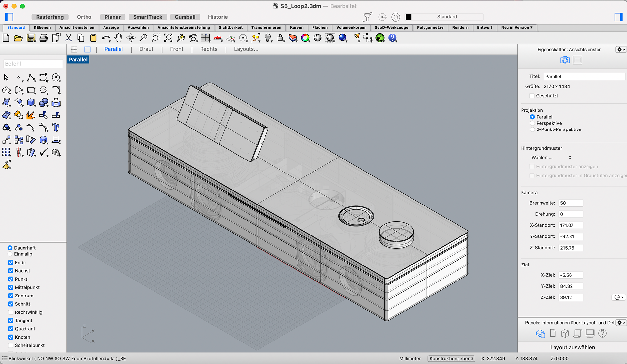Image resolution: width=627 pixels, height=364 pixels.
Task: Click the lock objects icon
Action: (x=280, y=38)
